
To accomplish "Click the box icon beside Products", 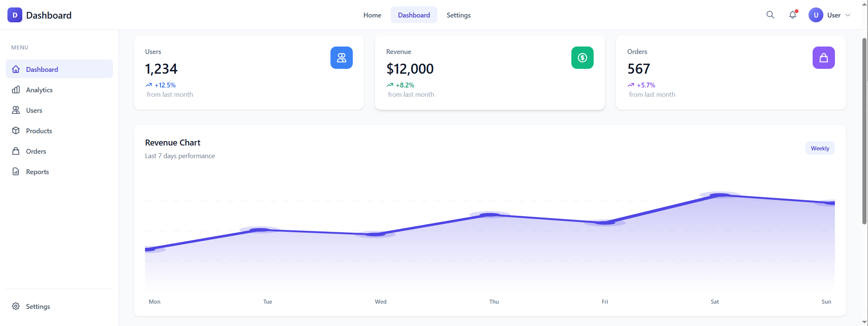I will point(16,131).
